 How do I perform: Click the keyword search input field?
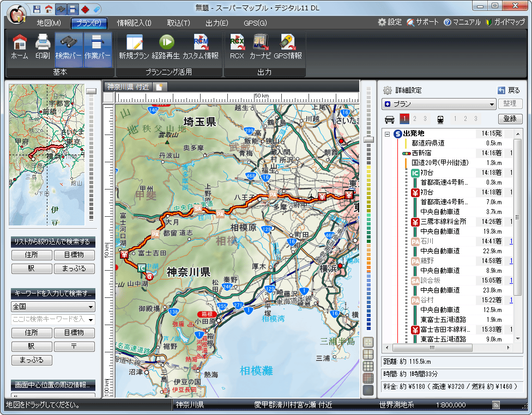(49, 319)
